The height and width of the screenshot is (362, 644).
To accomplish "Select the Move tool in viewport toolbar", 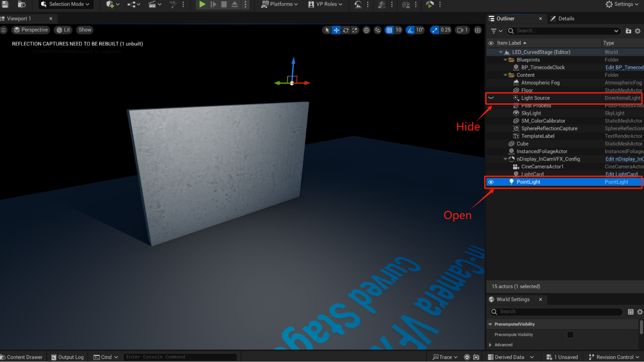I will [336, 30].
